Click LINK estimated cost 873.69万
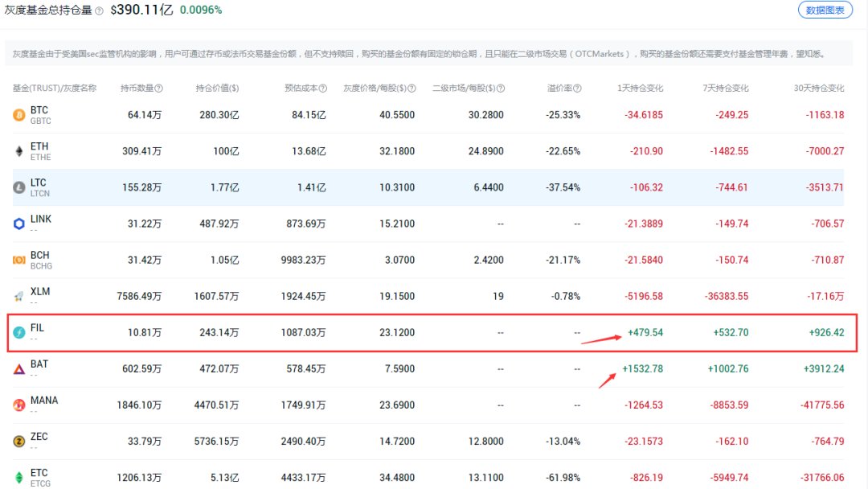Screen dimensions: 868x489 305,224
